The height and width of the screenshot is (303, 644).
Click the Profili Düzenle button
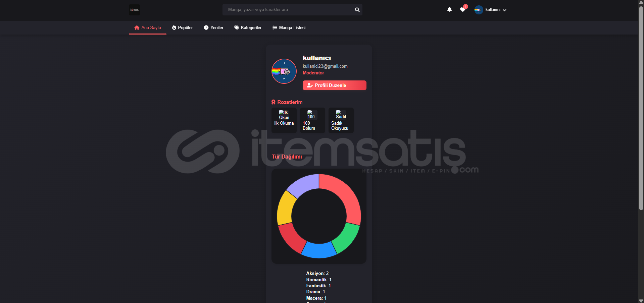(334, 85)
